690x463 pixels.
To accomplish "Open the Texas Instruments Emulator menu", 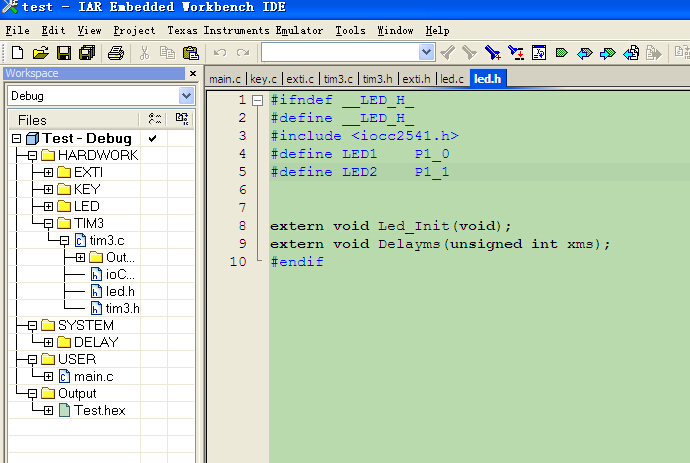I will coord(245,30).
